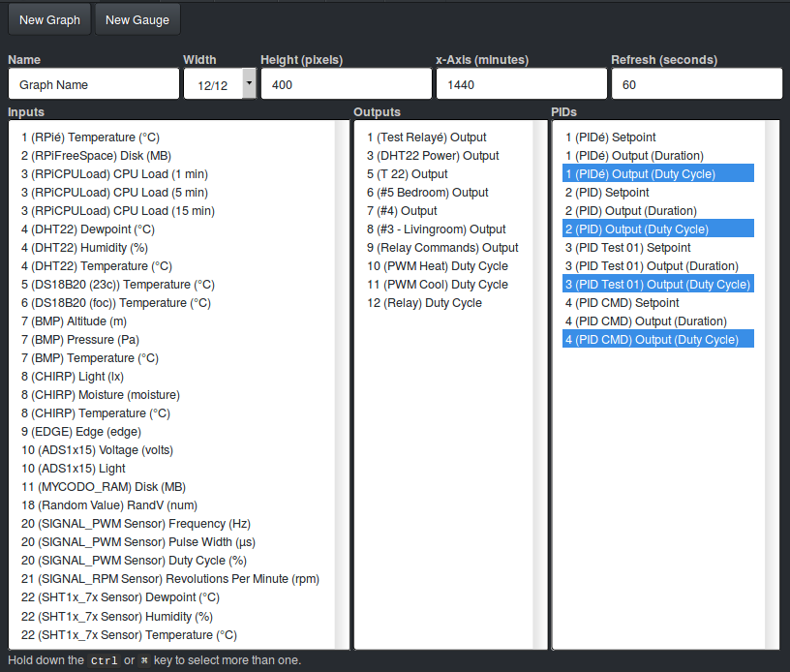Select '4 (PID CMD) Setpoint'

coord(658,303)
